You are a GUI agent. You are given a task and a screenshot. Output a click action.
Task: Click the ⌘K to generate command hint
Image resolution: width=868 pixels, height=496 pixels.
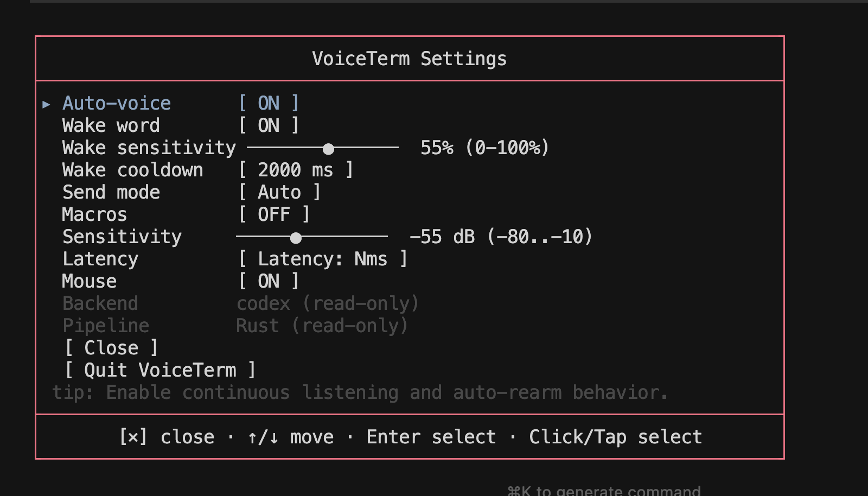[604, 491]
